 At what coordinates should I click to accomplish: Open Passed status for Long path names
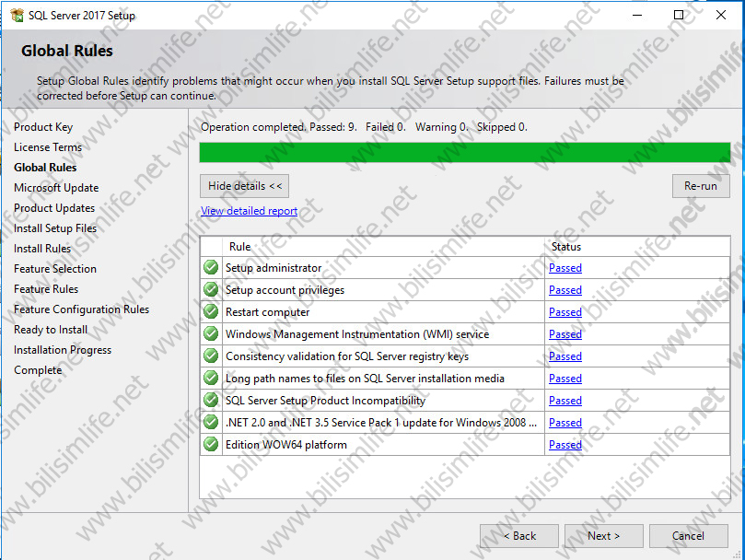[x=565, y=378]
